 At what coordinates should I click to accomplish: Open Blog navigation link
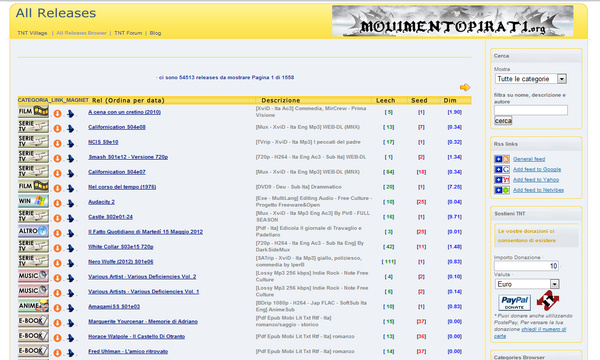pyautogui.click(x=155, y=33)
